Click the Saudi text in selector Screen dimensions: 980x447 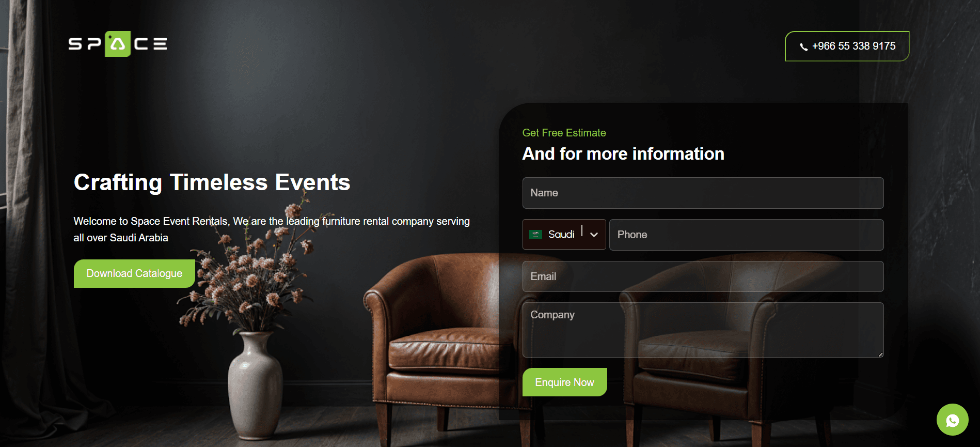561,235
